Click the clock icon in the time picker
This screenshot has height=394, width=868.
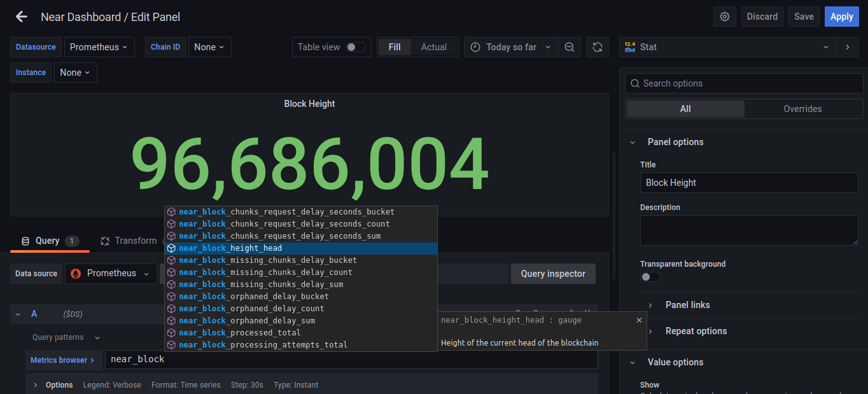[475, 47]
